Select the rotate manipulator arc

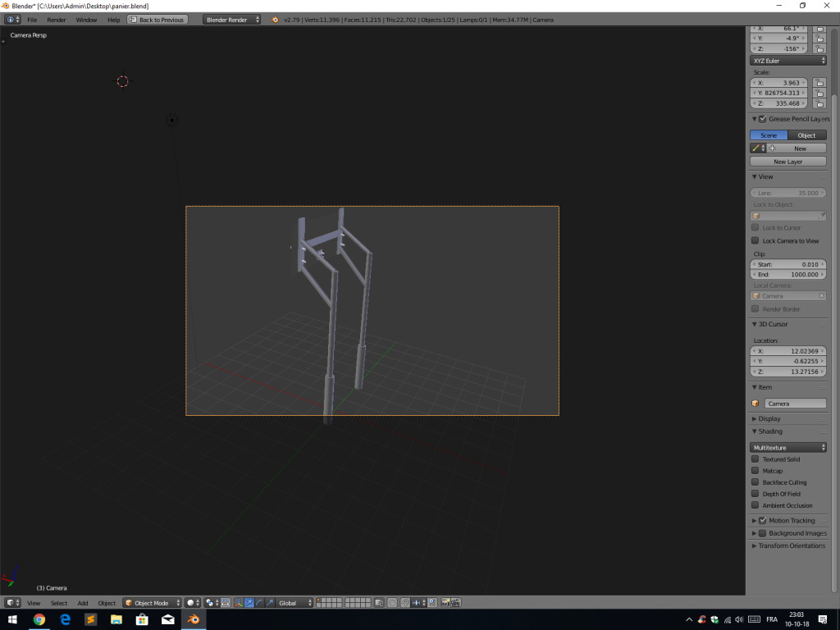[259, 603]
